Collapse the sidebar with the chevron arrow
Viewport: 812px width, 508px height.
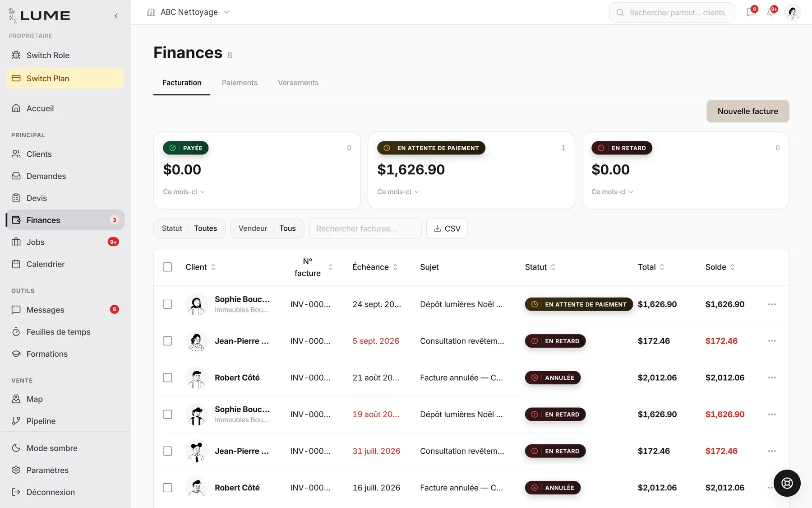[x=116, y=16]
